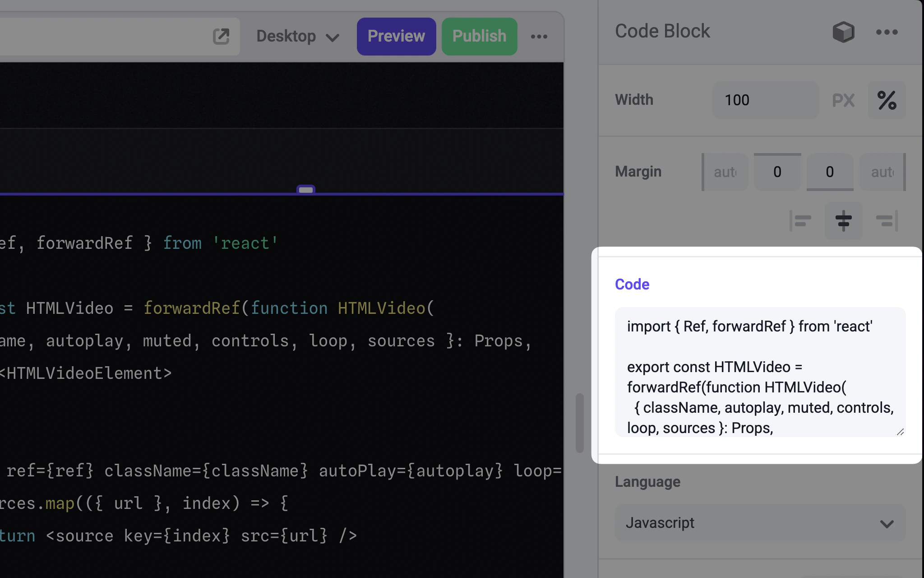The width and height of the screenshot is (924, 578).
Task: Switch width unit to percent
Action: [x=887, y=100]
